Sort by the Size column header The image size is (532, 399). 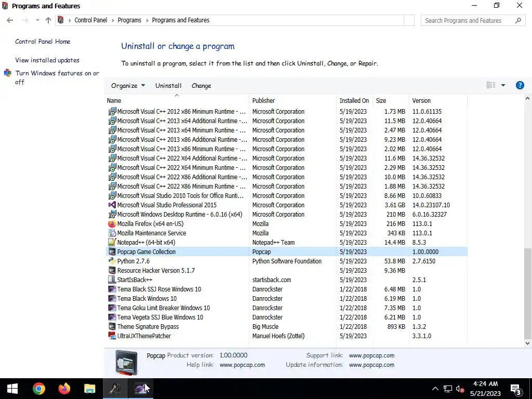(x=391, y=100)
